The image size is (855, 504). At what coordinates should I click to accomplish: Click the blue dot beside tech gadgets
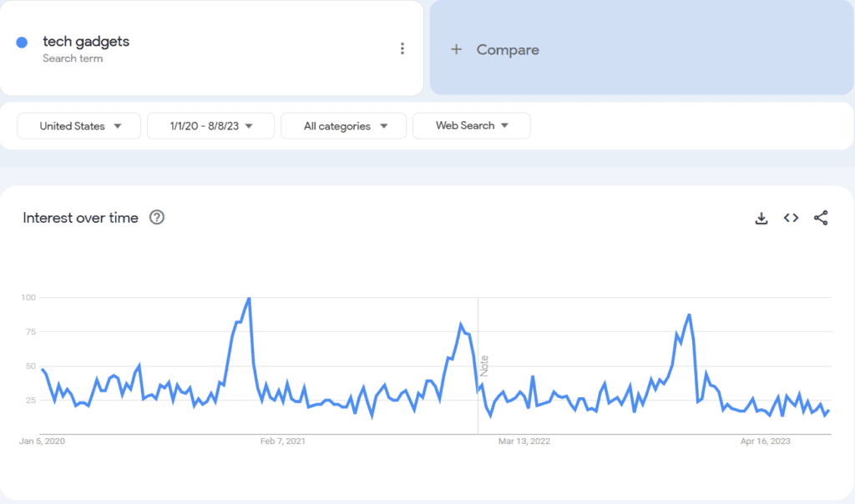click(x=22, y=43)
